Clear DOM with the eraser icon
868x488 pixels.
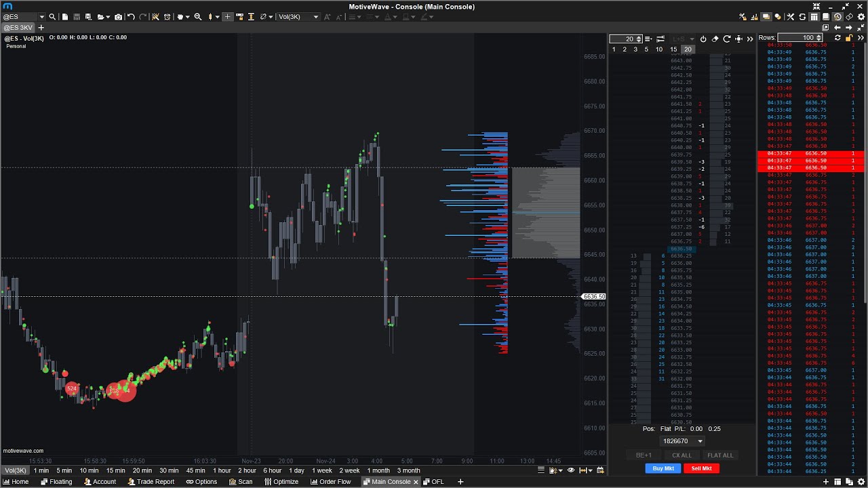coord(715,39)
